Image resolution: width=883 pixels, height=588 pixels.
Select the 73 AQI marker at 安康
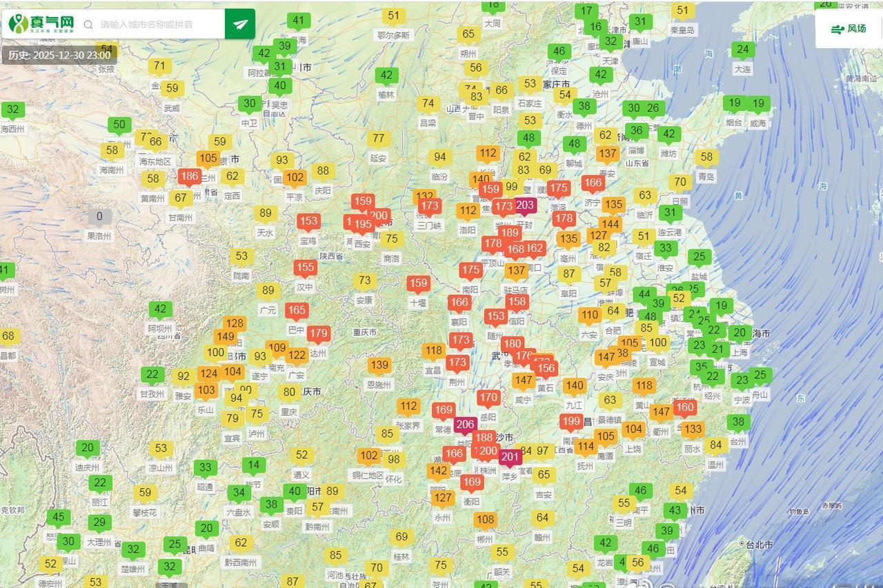[364, 281]
